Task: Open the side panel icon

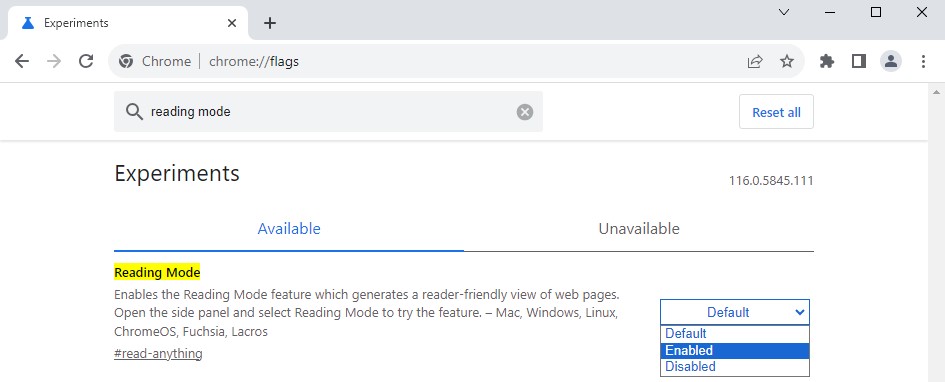Action: 859,61
